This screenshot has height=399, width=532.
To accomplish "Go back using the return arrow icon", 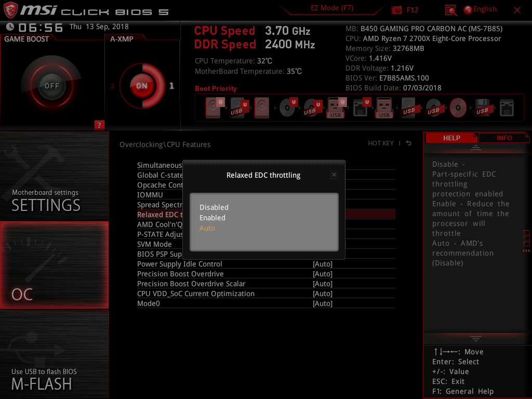I will pos(409,143).
